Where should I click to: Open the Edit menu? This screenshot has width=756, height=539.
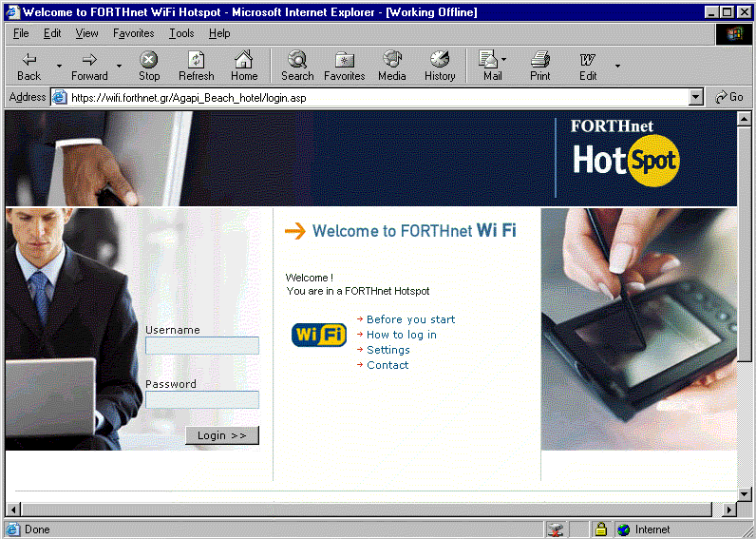point(52,33)
